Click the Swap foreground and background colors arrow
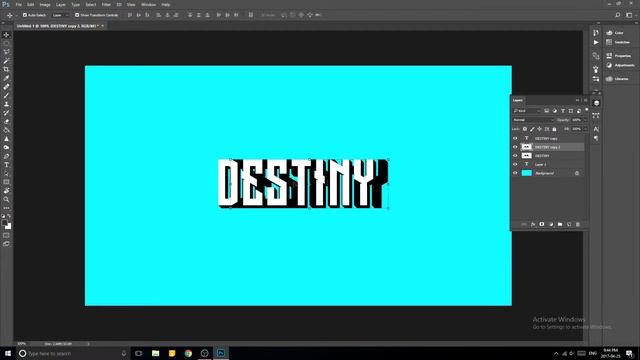This screenshot has width=640, height=360. click(x=9, y=216)
